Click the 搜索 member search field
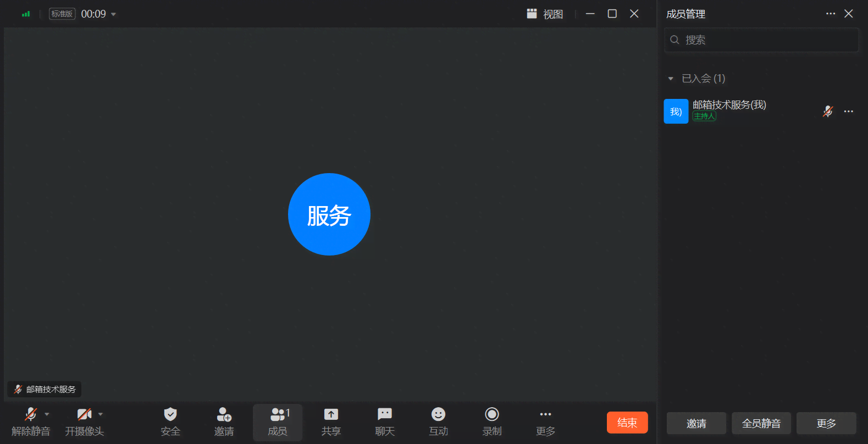 [x=761, y=40]
